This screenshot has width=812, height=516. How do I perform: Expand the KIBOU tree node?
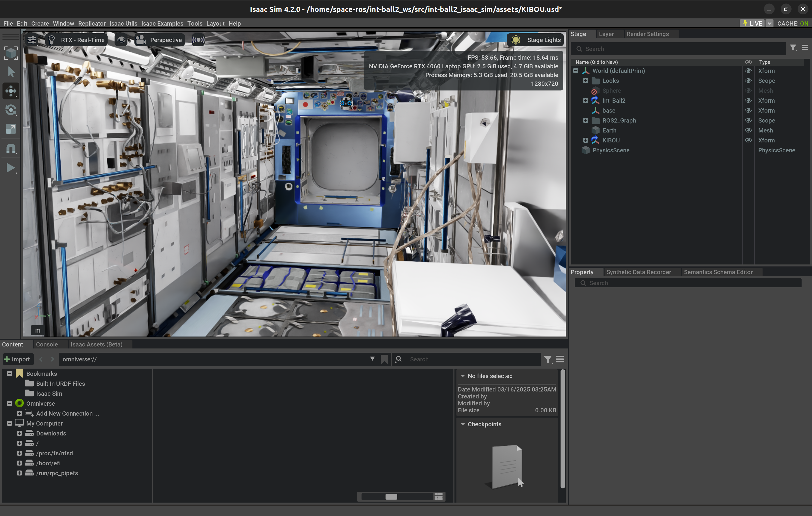pyautogui.click(x=585, y=140)
